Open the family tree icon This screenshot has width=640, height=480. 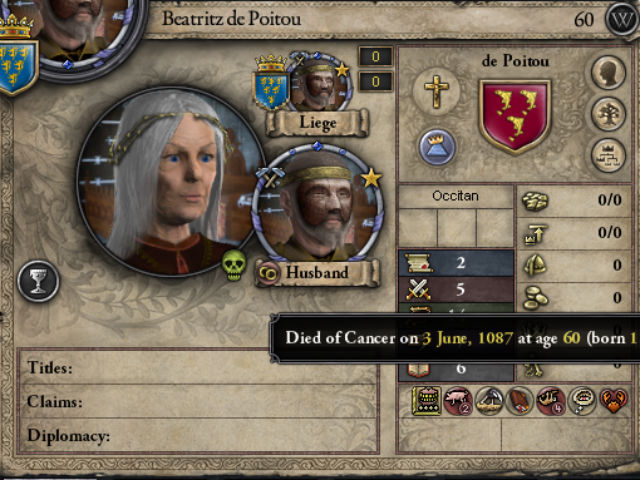pyautogui.click(x=609, y=114)
